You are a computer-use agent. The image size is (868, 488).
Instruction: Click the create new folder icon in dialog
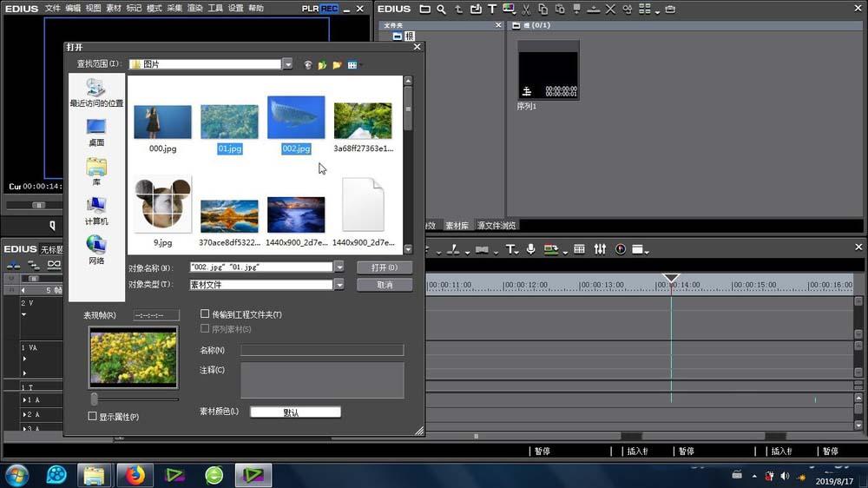(x=337, y=64)
